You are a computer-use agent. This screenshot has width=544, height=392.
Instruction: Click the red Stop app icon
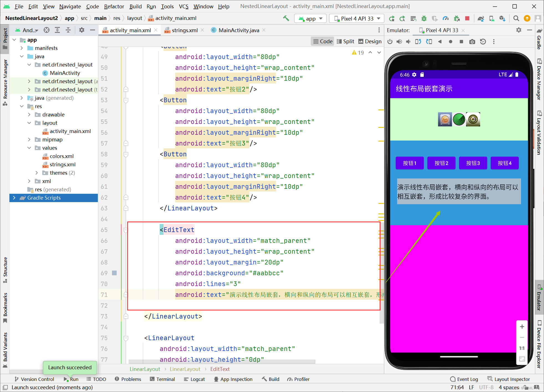[467, 18]
